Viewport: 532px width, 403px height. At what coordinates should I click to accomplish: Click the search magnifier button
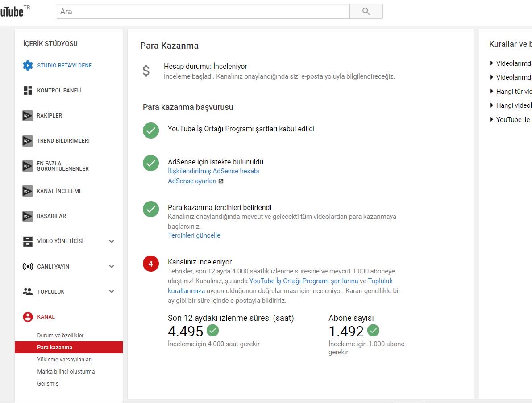tap(366, 12)
